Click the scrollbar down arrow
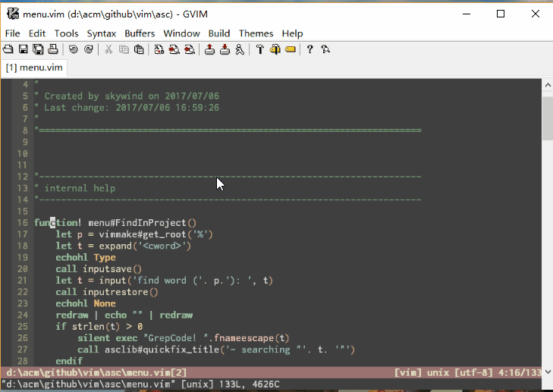The width and height of the screenshot is (553, 392). 548,372
